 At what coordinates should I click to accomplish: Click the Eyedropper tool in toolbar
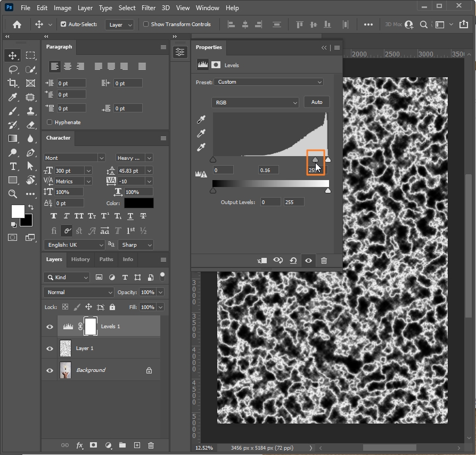point(13,97)
